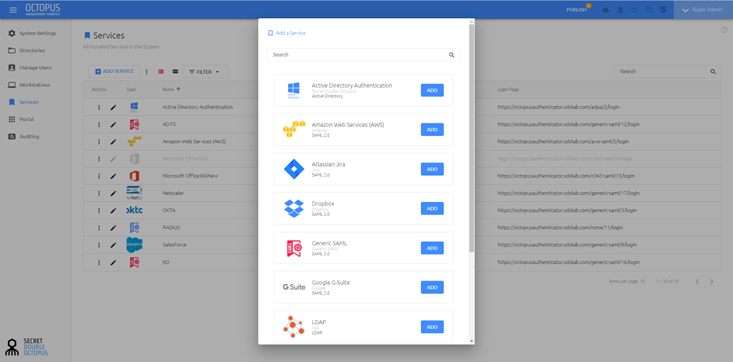The height and width of the screenshot is (362, 733).
Task: Edit Microsoft Office365New row pencil
Action: tap(113, 176)
